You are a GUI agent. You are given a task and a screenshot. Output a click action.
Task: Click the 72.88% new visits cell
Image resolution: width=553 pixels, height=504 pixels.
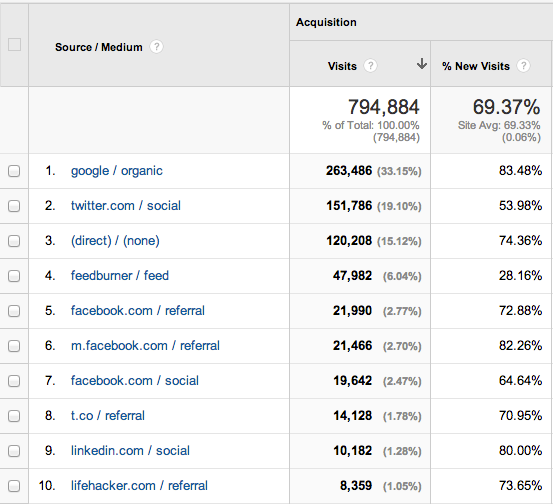(x=520, y=310)
